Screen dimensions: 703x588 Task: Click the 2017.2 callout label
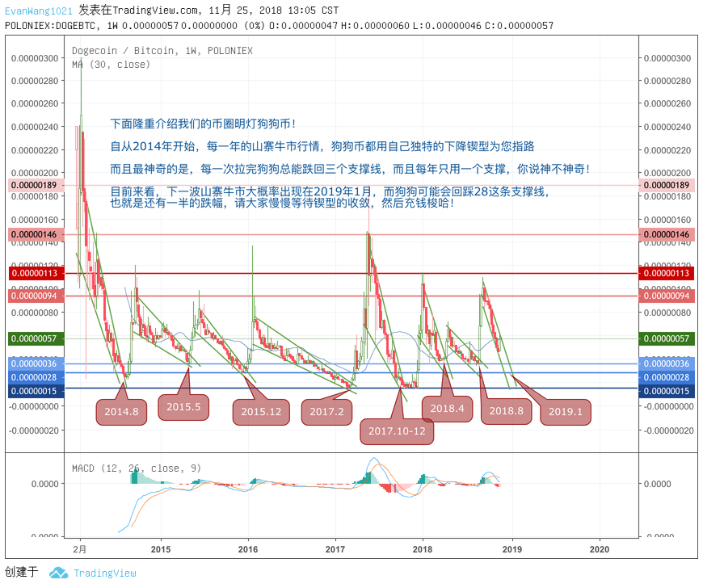(x=326, y=412)
